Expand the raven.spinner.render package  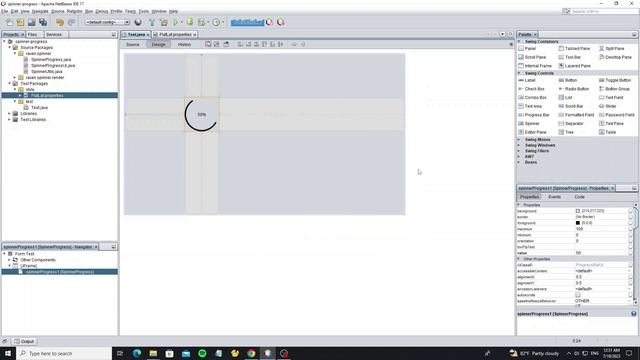15,78
